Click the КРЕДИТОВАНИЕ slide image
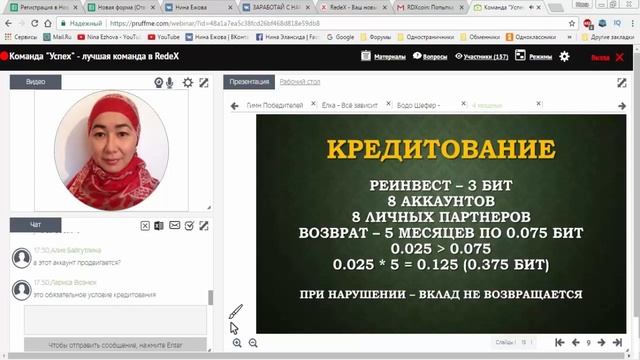The height and width of the screenshot is (360, 640). (441, 224)
